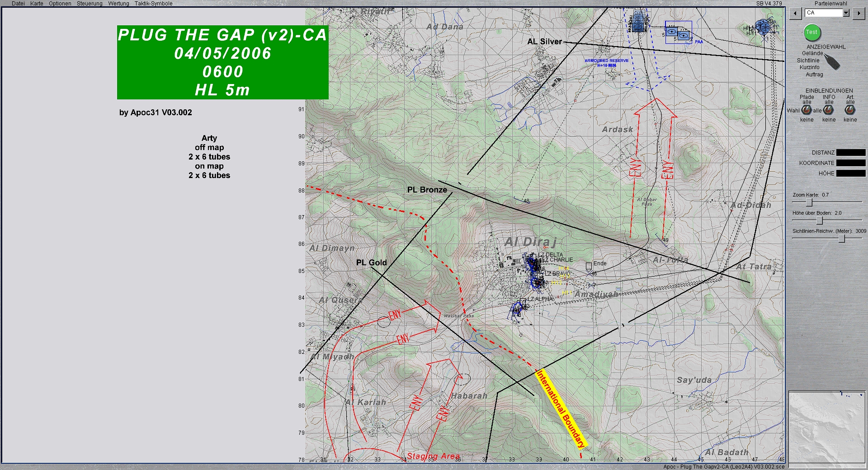The height and width of the screenshot is (470, 868).
Task: Toggle the INFO overlay switch
Action: coord(828,110)
